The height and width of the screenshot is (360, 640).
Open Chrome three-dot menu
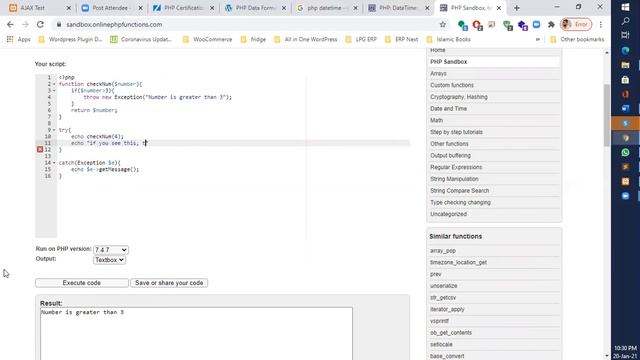tap(601, 24)
